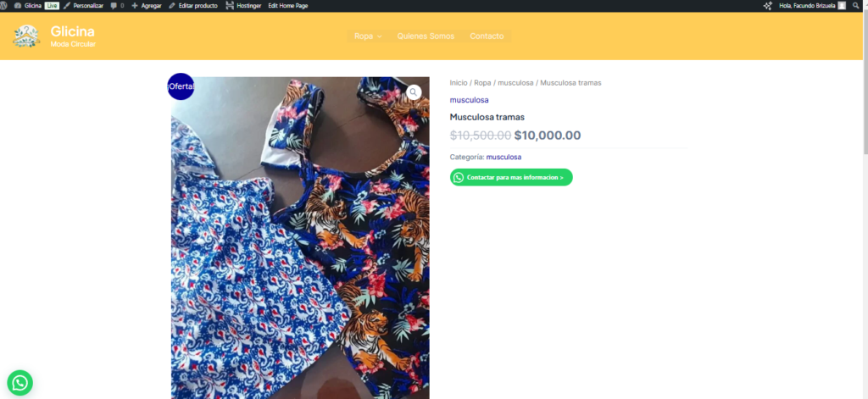Click the floating WhatsApp chat icon
Image resolution: width=868 pixels, height=399 pixels.
19,383
